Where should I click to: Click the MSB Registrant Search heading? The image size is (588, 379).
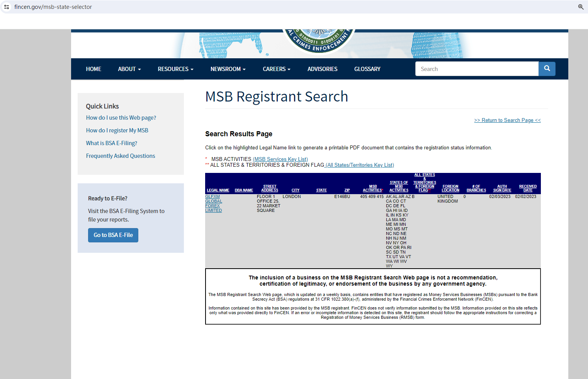tap(277, 96)
